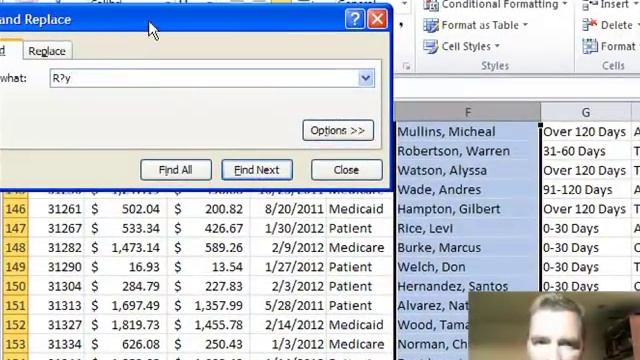
Task: Select row 150 header
Action: (15, 286)
